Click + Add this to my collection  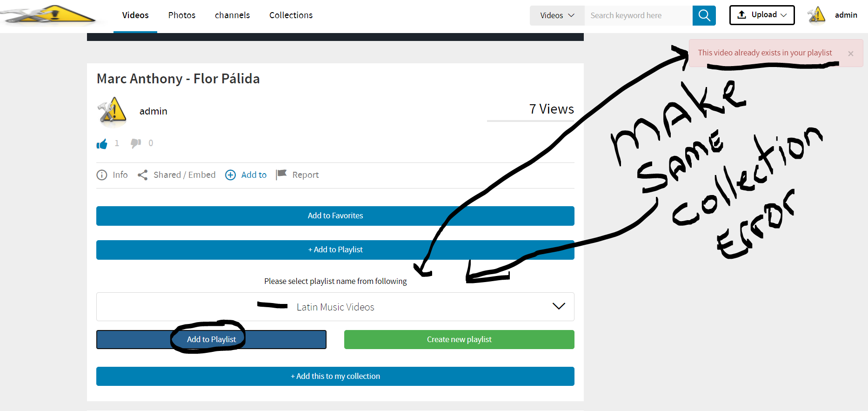click(335, 376)
